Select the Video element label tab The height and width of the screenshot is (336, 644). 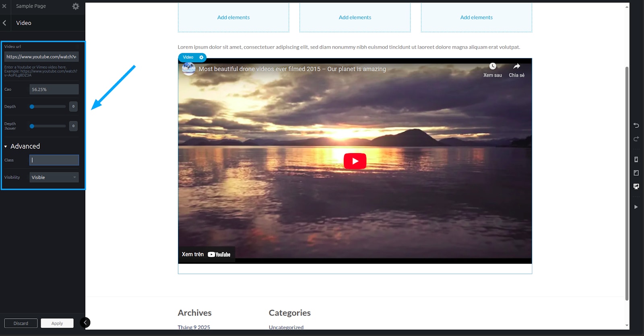[188, 57]
